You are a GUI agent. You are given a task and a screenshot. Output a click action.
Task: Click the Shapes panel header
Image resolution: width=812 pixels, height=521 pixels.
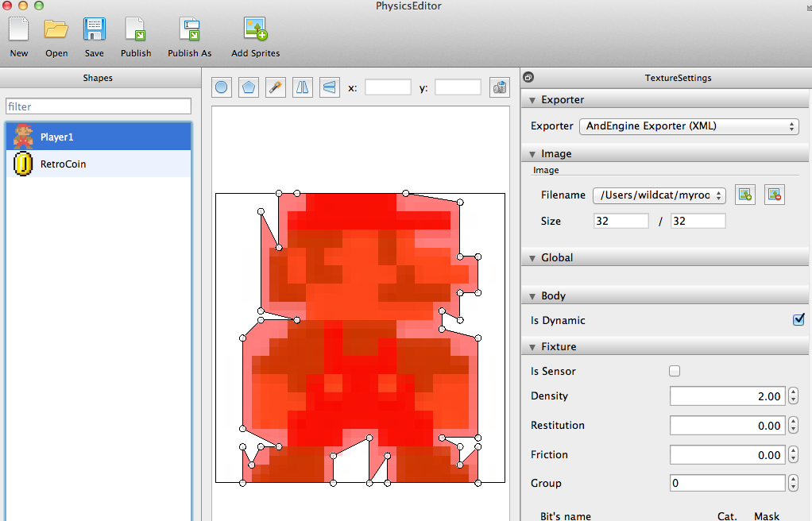click(98, 78)
